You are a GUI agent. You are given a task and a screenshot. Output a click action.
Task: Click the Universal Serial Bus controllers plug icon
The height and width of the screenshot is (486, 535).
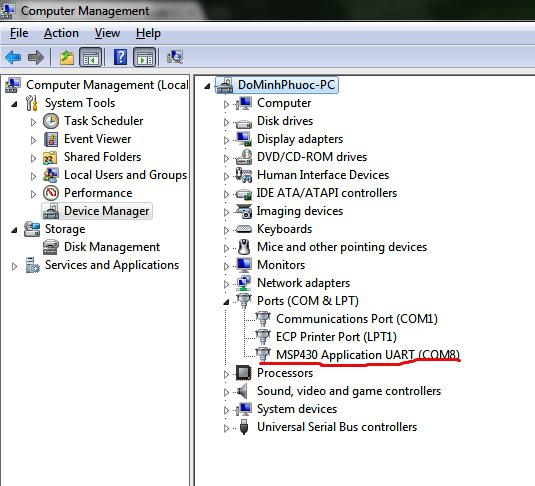[x=244, y=427]
